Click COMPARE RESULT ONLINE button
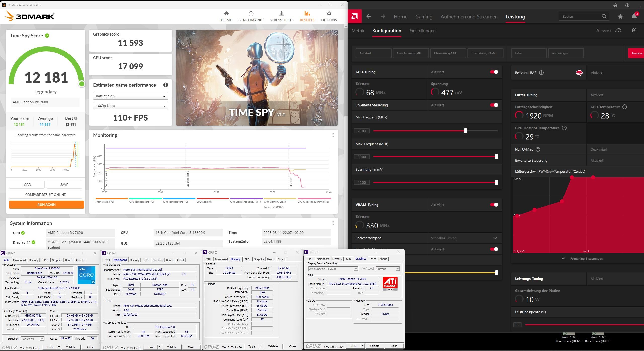The width and height of the screenshot is (644, 351). click(x=46, y=195)
